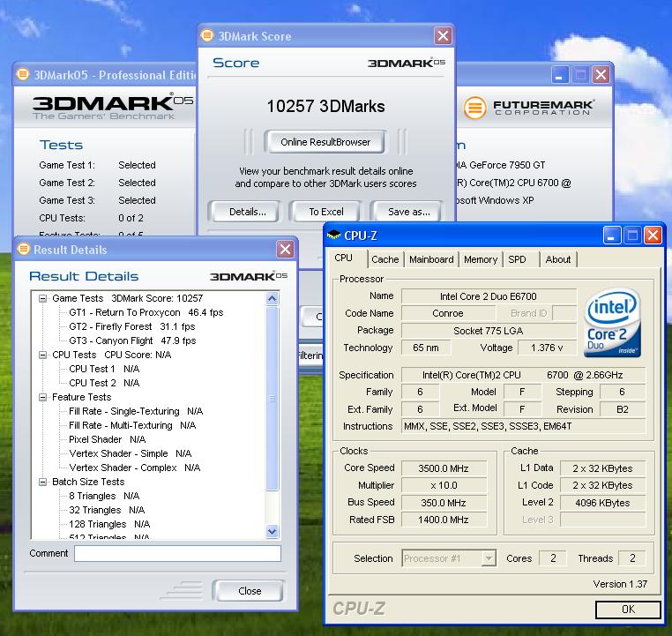Minimize the CPU-Z window

[612, 236]
